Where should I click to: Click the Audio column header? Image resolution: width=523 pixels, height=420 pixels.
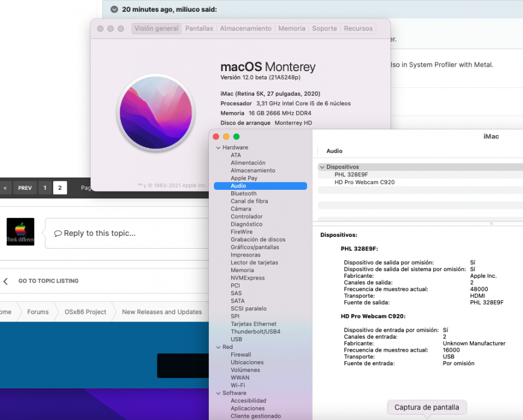tap(334, 151)
